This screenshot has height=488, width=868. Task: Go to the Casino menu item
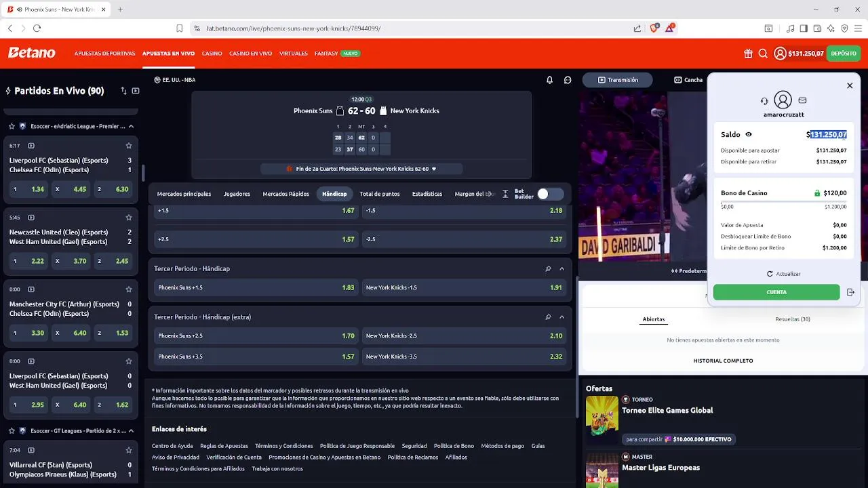pos(212,54)
